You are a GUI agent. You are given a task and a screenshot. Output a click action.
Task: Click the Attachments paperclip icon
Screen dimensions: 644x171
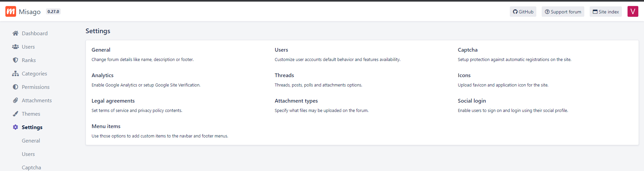point(15,100)
